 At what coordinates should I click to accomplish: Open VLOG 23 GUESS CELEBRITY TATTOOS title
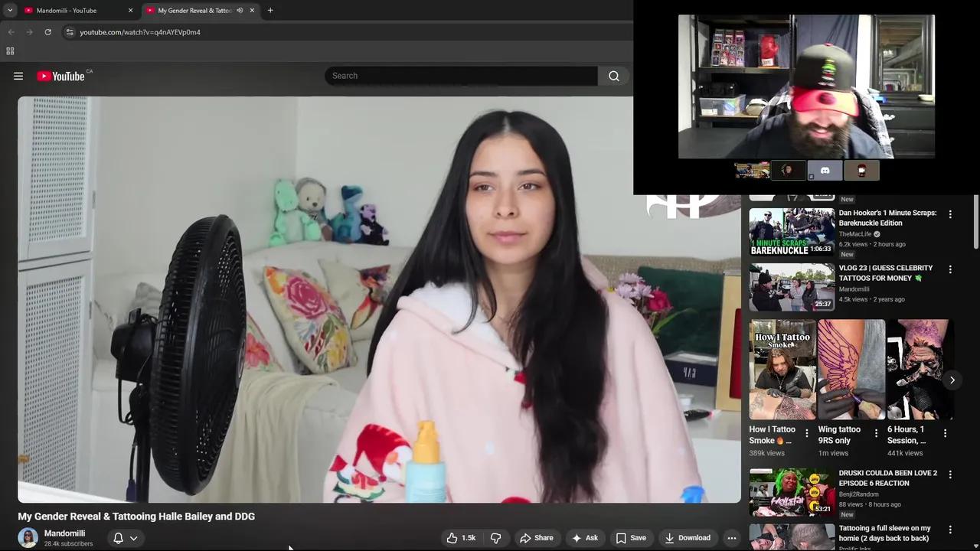[886, 273]
